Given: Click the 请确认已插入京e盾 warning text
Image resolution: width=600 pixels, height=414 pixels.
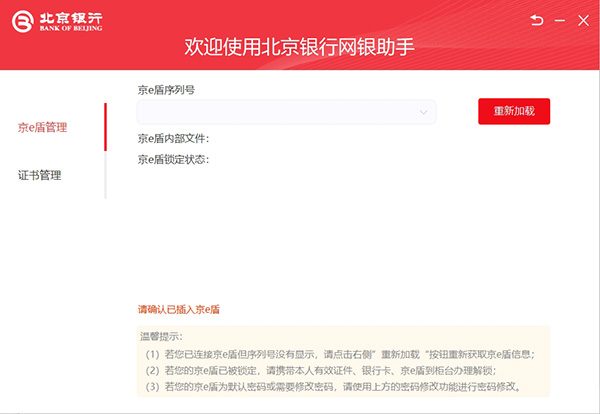Looking at the screenshot, I should pyautogui.click(x=179, y=309).
